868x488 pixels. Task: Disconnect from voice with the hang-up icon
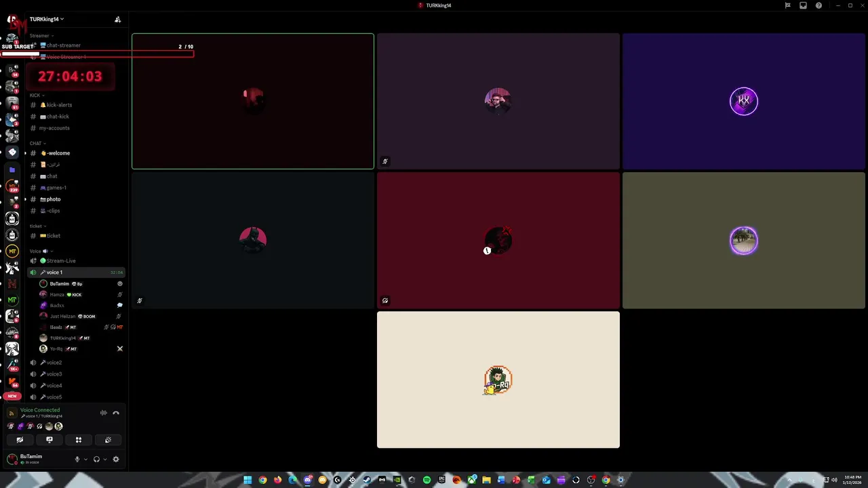(116, 413)
